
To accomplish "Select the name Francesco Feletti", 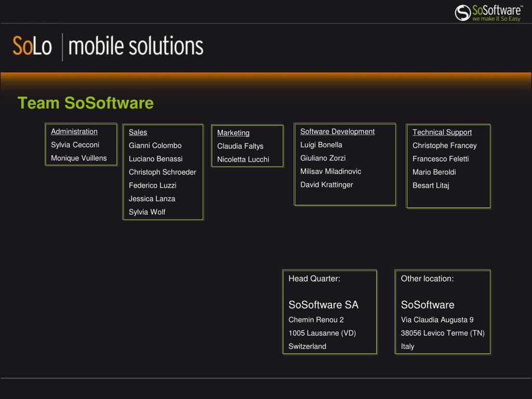I will pyautogui.click(x=441, y=159).
